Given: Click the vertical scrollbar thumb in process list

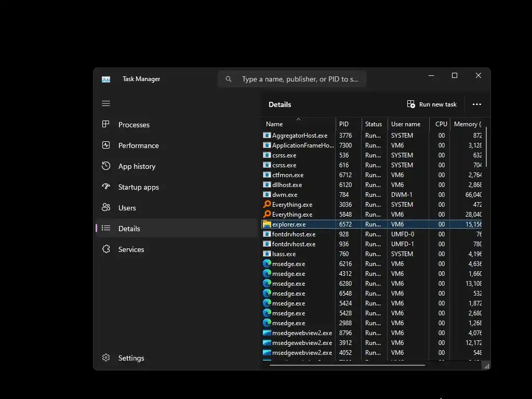Looking at the screenshot, I should tap(486, 147).
